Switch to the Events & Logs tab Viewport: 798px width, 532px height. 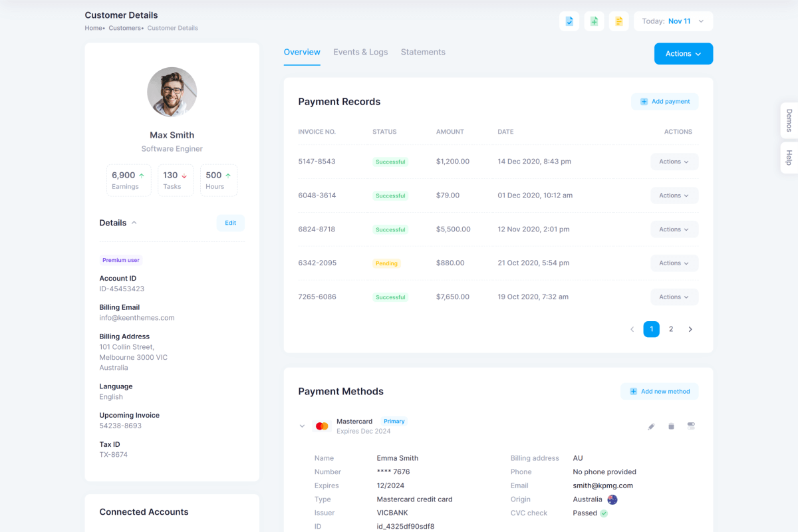[360, 52]
